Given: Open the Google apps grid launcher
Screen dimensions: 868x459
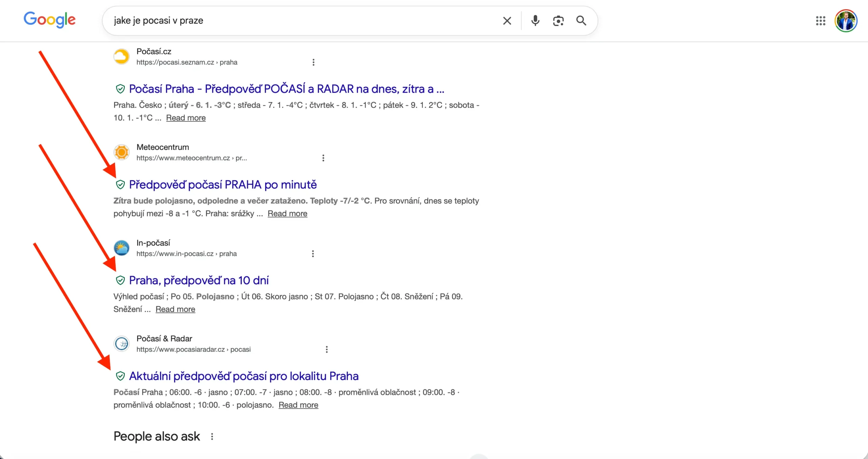Looking at the screenshot, I should (x=821, y=21).
